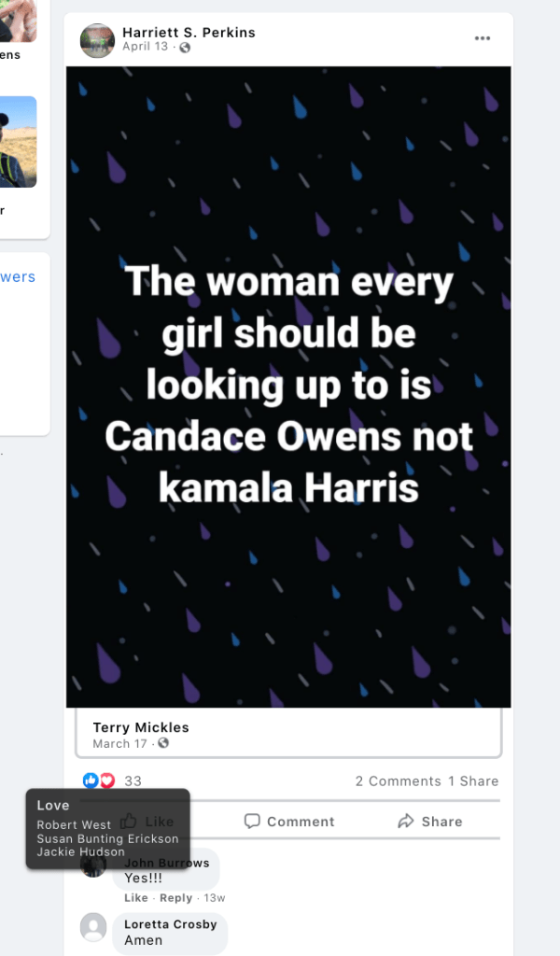Click the Comment button
Viewport: 560px width, 956px height.
[289, 822]
